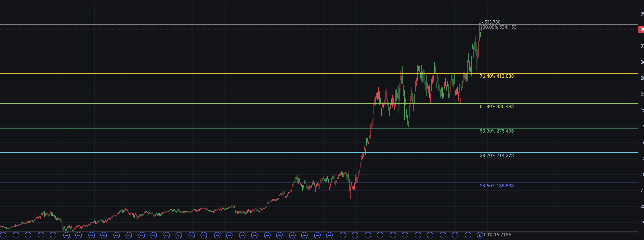Click event marker immediately left of E
The image size is (644, 240).
[468, 235]
